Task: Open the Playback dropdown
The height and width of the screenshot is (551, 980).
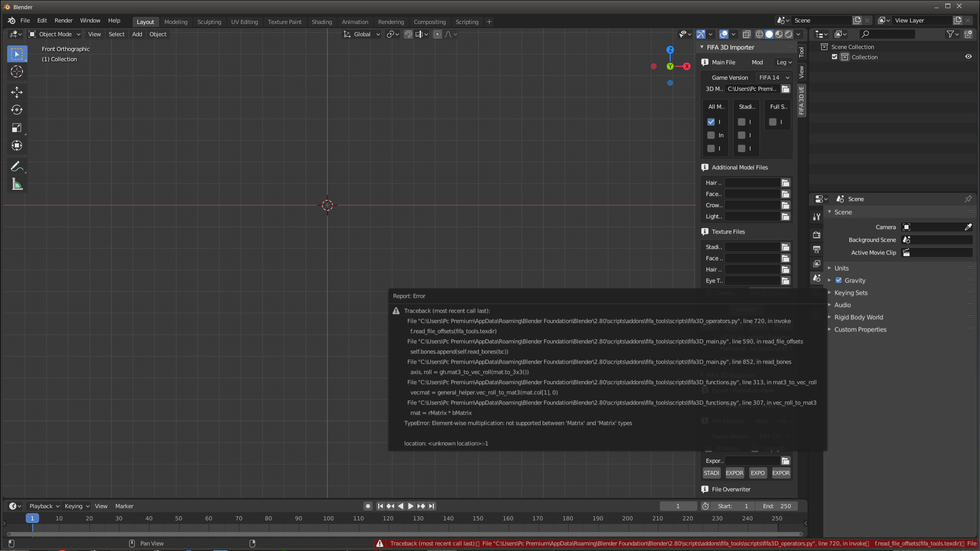Action: [x=44, y=506]
